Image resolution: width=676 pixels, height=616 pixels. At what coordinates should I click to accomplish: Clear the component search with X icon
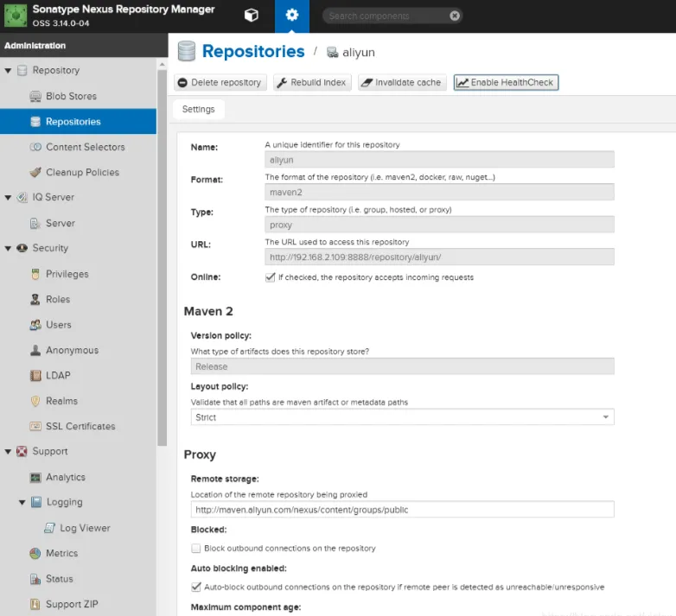455,16
